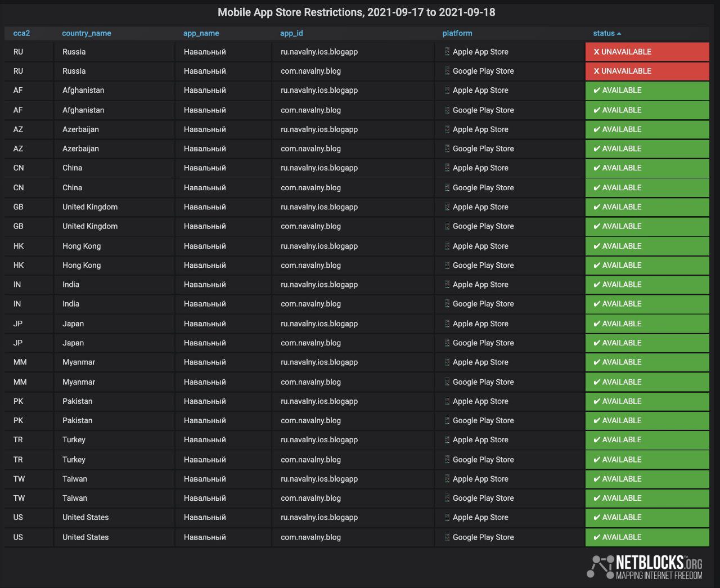Click AVAILABLE status for Turkey's Apple App Store
The height and width of the screenshot is (588, 720).
(647, 440)
